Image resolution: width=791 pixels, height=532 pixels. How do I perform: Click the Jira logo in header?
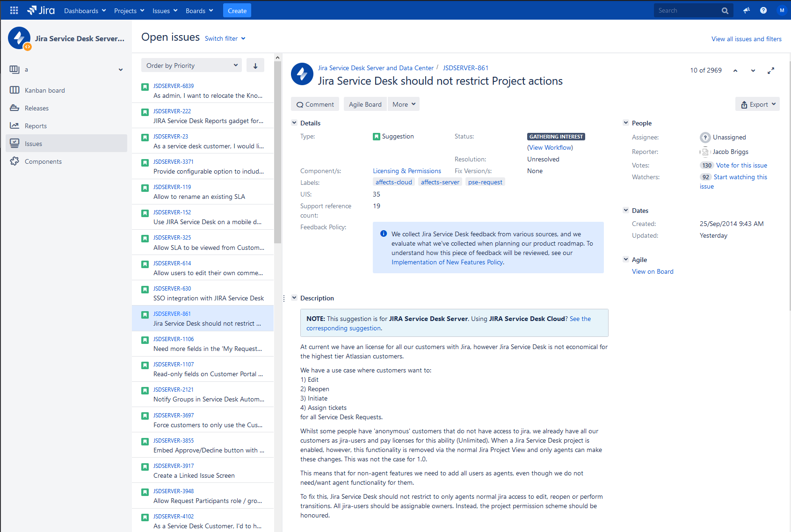click(41, 10)
